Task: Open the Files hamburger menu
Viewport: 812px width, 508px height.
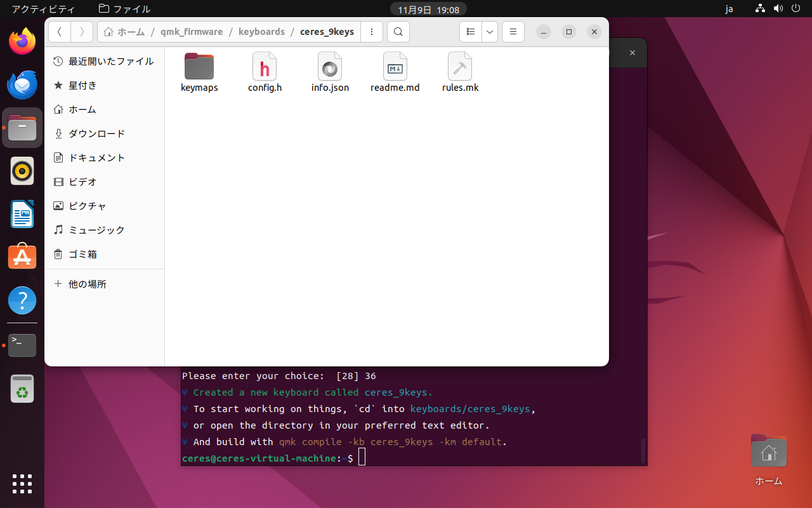Action: [x=513, y=32]
